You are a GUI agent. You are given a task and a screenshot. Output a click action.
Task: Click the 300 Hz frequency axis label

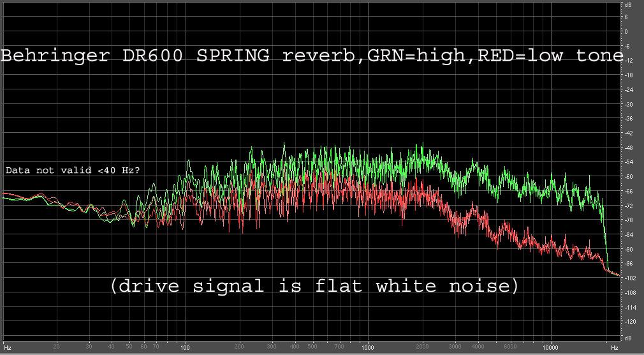(x=271, y=347)
